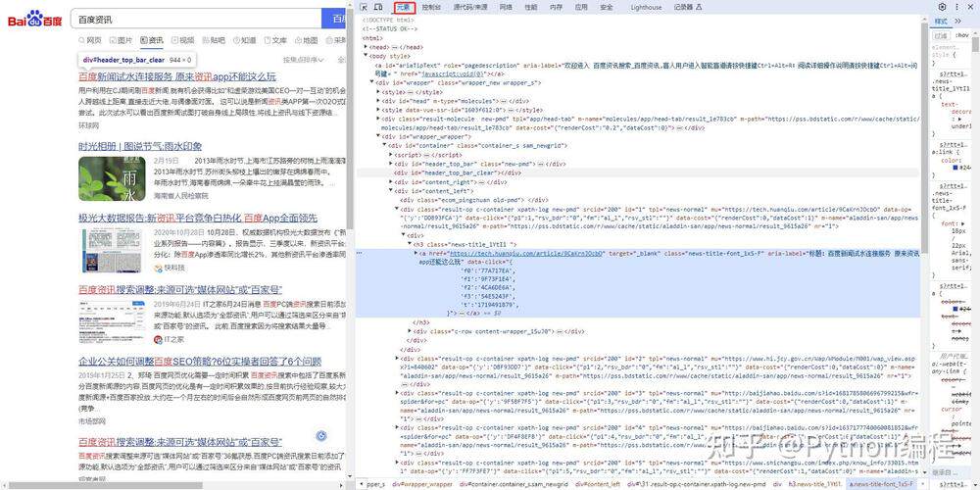
Task: Click the 快科技 source label
Action: click(x=170, y=268)
